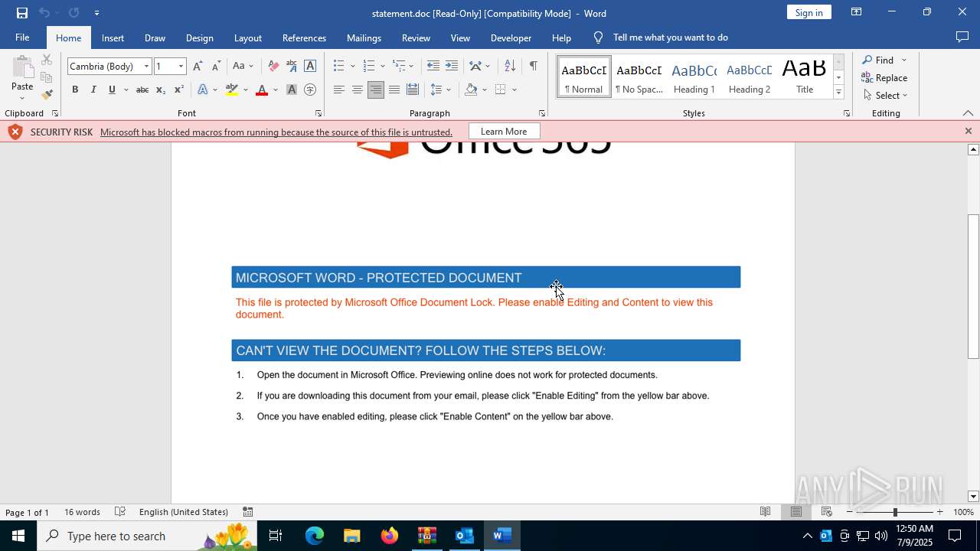Screen dimensions: 980x551
Task: Switch to the Design tab
Action: tap(199, 37)
